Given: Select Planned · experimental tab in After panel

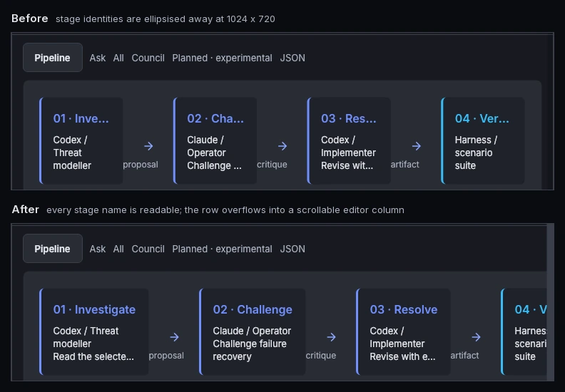Looking at the screenshot, I should coord(222,249).
